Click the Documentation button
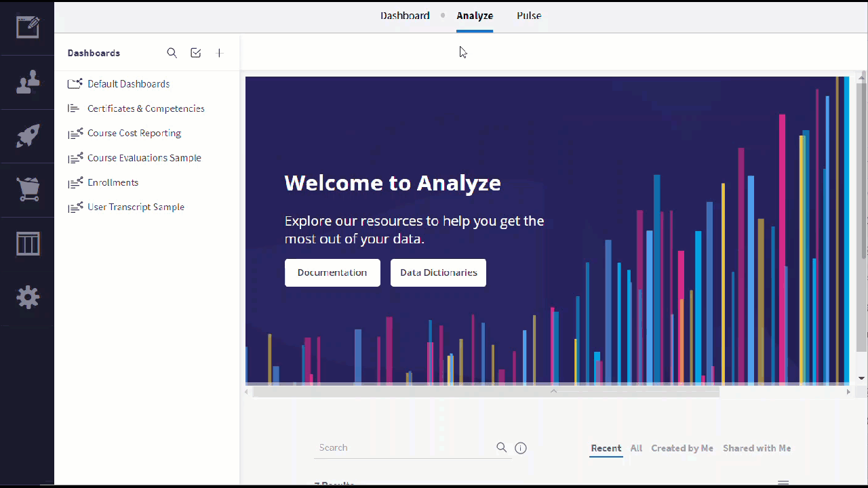 tap(332, 272)
